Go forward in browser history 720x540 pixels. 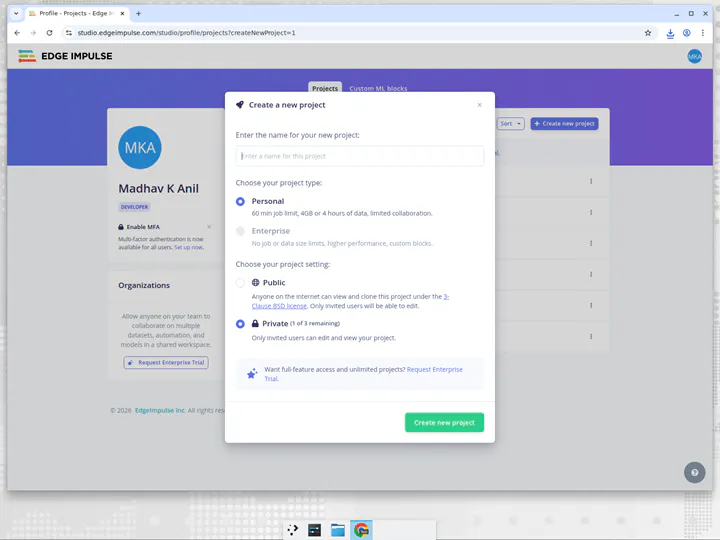pos(33,33)
